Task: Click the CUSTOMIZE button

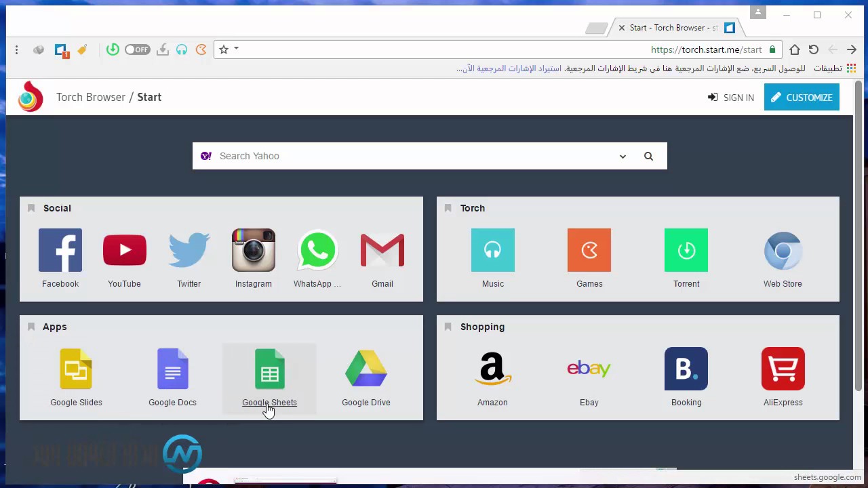Action: [x=802, y=97]
